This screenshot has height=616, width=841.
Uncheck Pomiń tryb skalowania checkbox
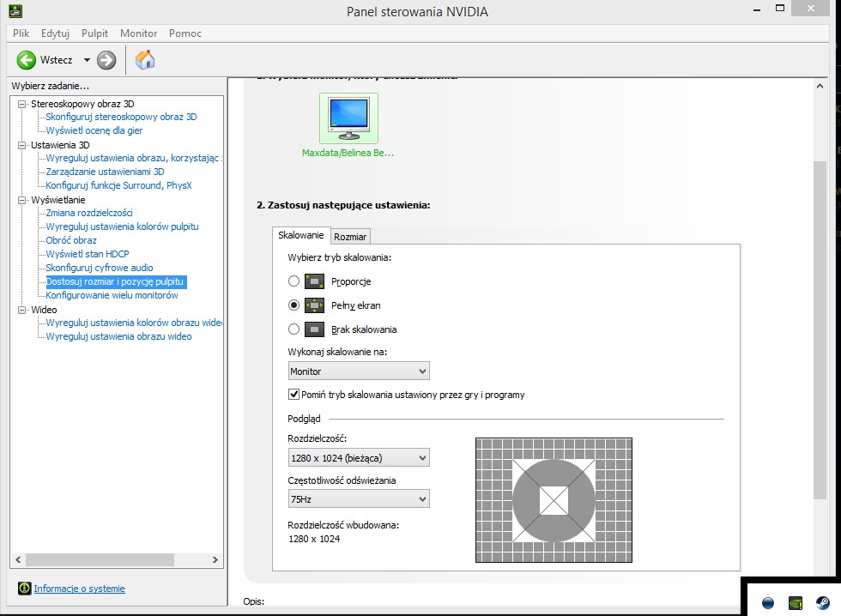tap(293, 395)
